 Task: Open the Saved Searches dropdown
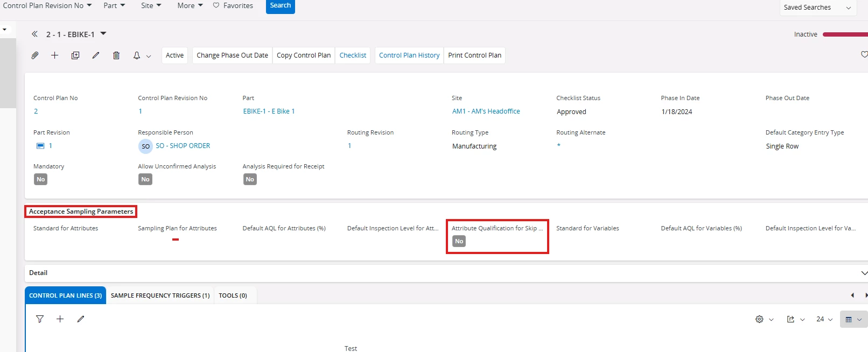coord(817,8)
